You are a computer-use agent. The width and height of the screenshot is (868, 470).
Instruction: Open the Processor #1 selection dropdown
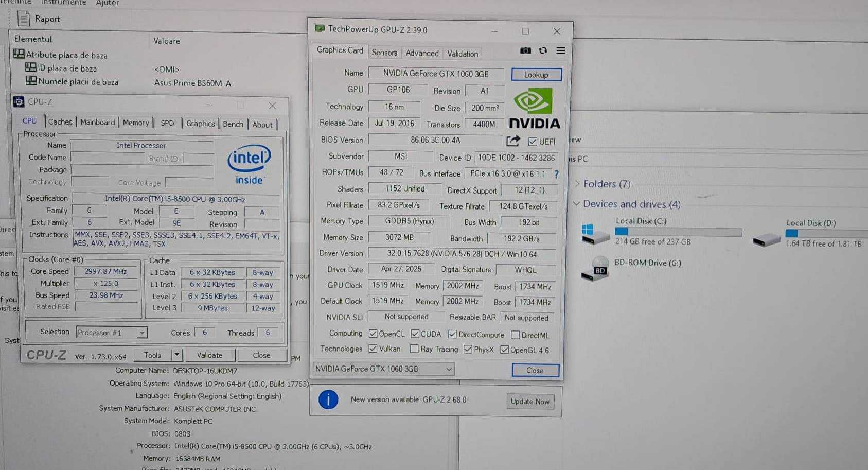pyautogui.click(x=112, y=333)
